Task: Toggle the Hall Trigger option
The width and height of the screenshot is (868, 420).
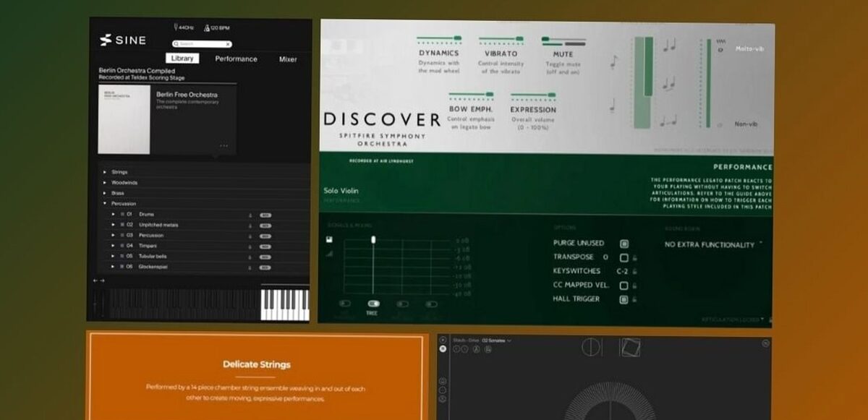Action: pos(624,299)
